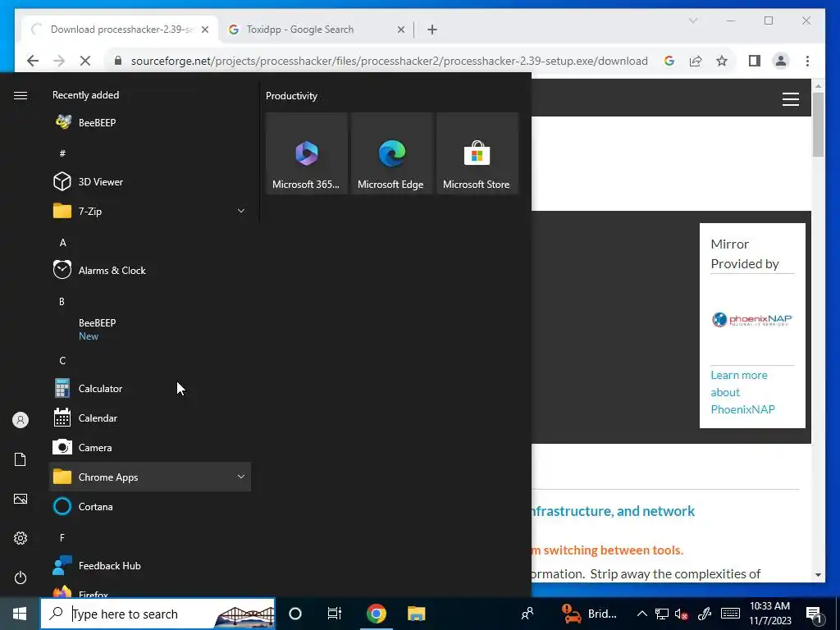Image resolution: width=840 pixels, height=630 pixels.
Task: Open Chrome Apps folder
Action: 150,477
